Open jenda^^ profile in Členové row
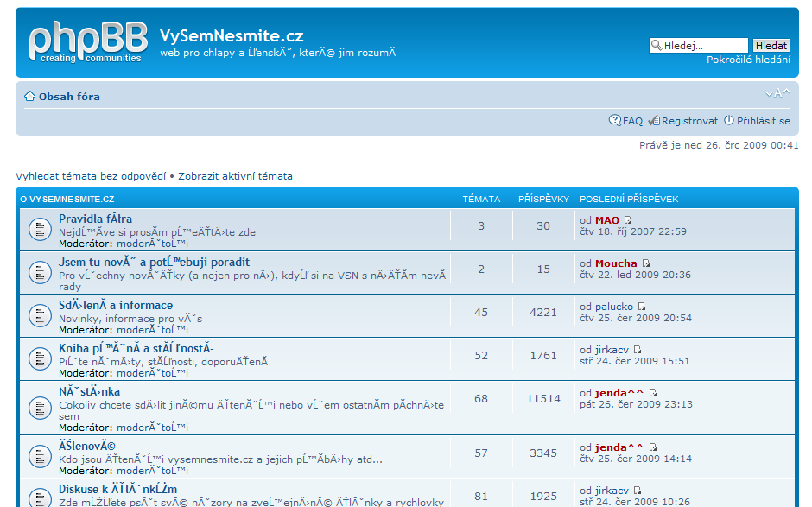The image size is (812, 507). [x=619, y=447]
